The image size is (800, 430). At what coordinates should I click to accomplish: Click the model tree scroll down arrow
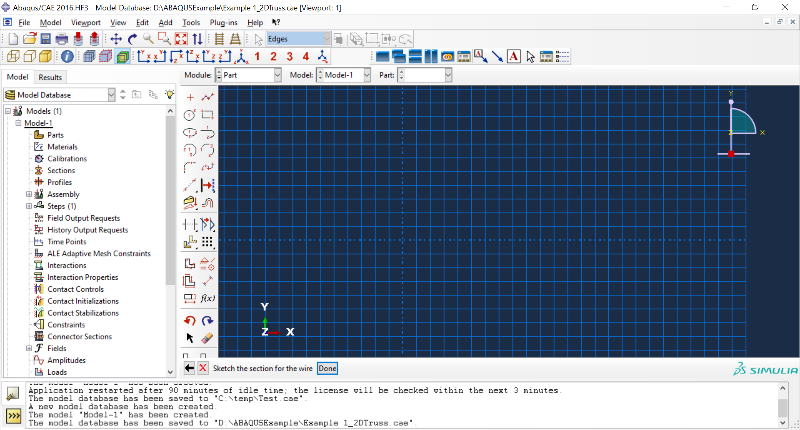click(171, 372)
